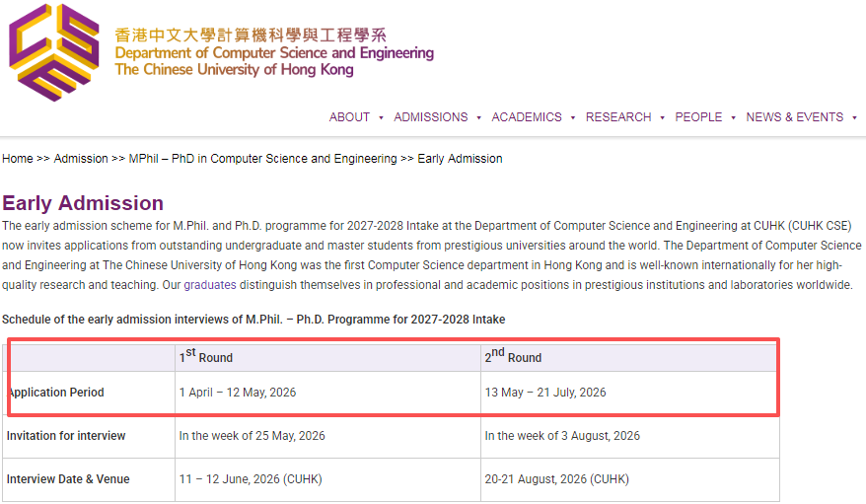Click the Admission breadcrumb link
Screen dimensions: 866x504
click(81, 159)
